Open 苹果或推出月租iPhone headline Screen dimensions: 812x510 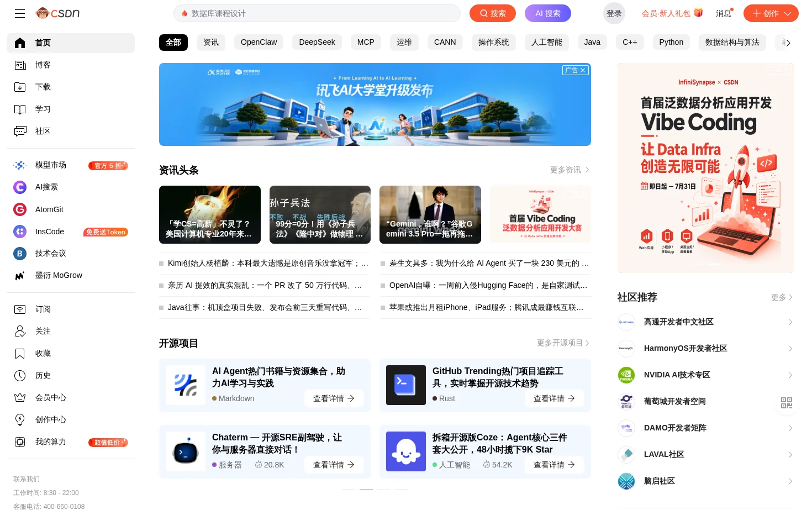[486, 308]
